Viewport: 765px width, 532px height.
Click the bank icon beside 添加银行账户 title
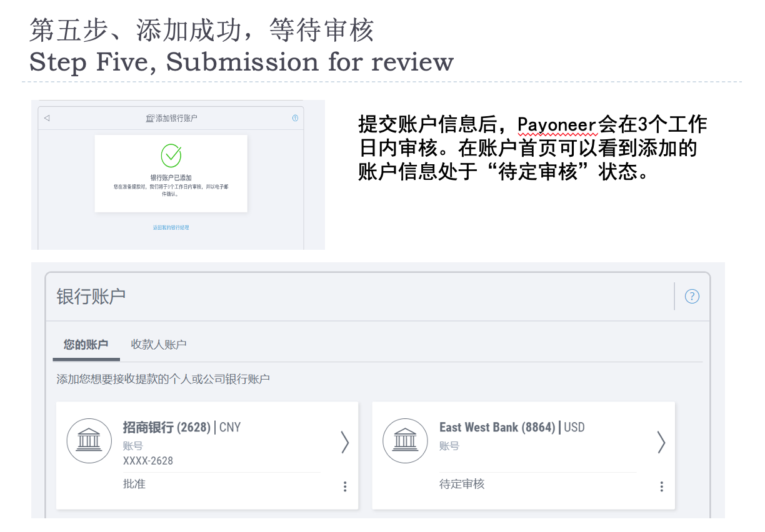pos(149,118)
